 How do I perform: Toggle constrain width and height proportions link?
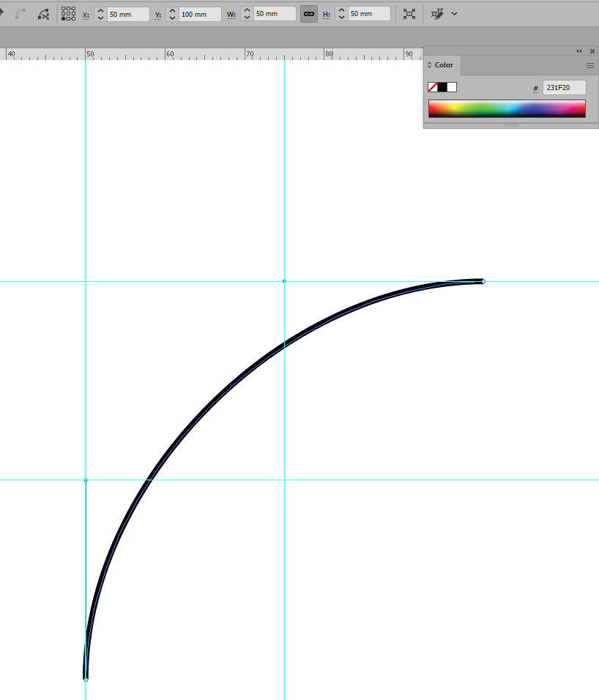click(309, 14)
